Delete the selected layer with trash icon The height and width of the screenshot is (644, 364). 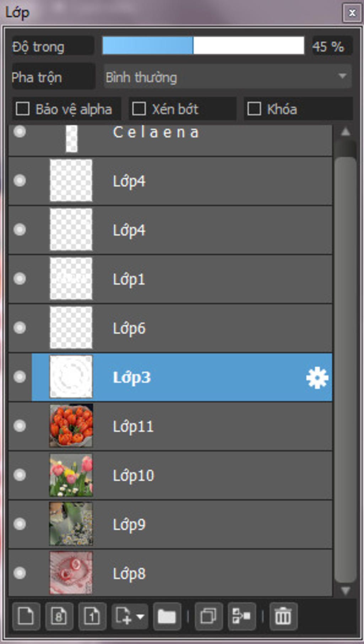tap(283, 616)
